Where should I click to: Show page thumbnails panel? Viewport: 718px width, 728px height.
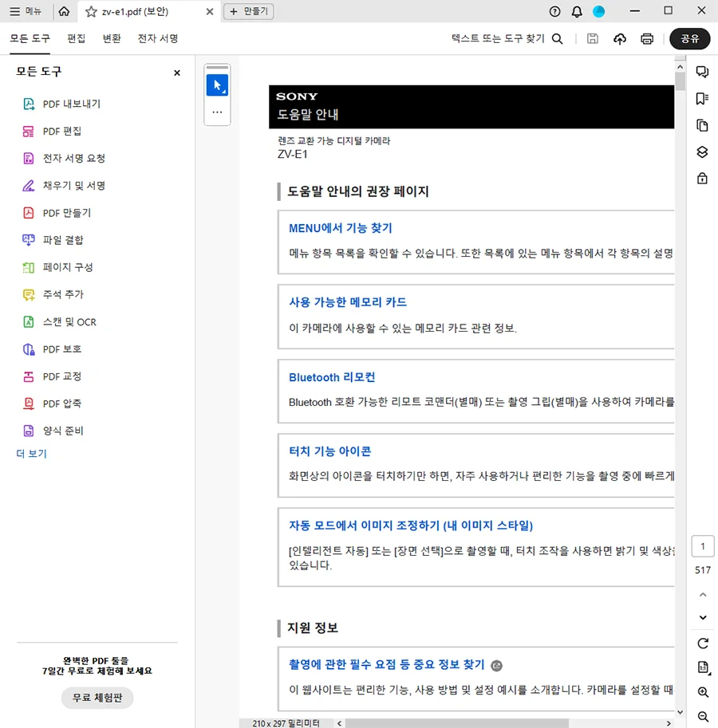(702, 125)
